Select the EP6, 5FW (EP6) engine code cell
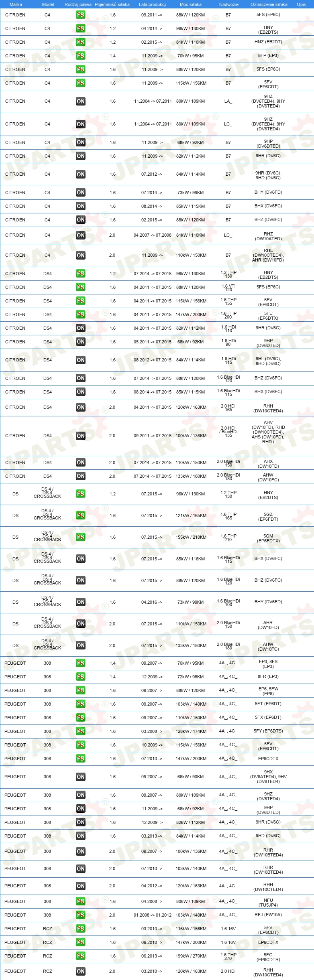Viewport: 314px width, 980px height. coord(268,691)
